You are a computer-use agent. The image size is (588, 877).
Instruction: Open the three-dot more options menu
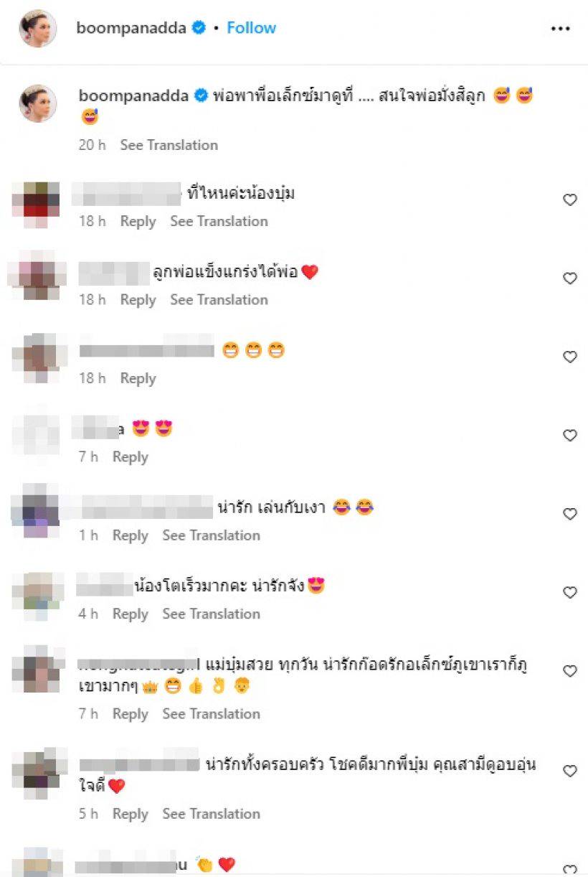559,29
